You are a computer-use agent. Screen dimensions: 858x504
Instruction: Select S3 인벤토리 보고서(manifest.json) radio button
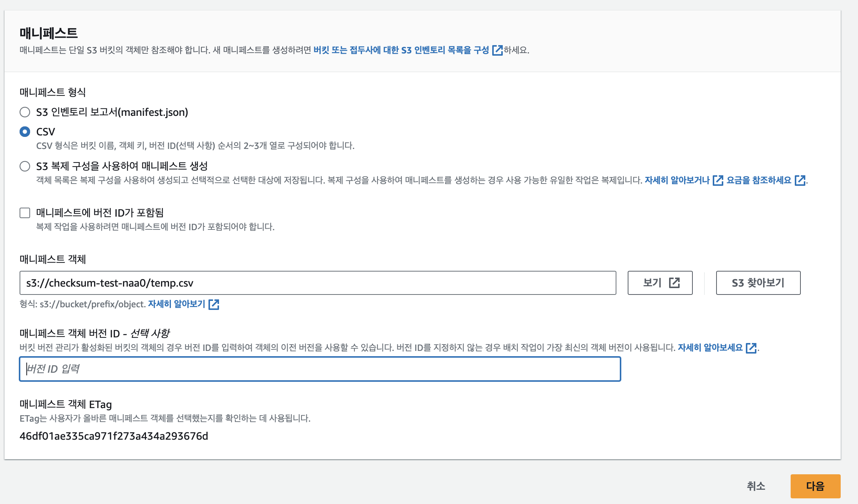pyautogui.click(x=25, y=112)
